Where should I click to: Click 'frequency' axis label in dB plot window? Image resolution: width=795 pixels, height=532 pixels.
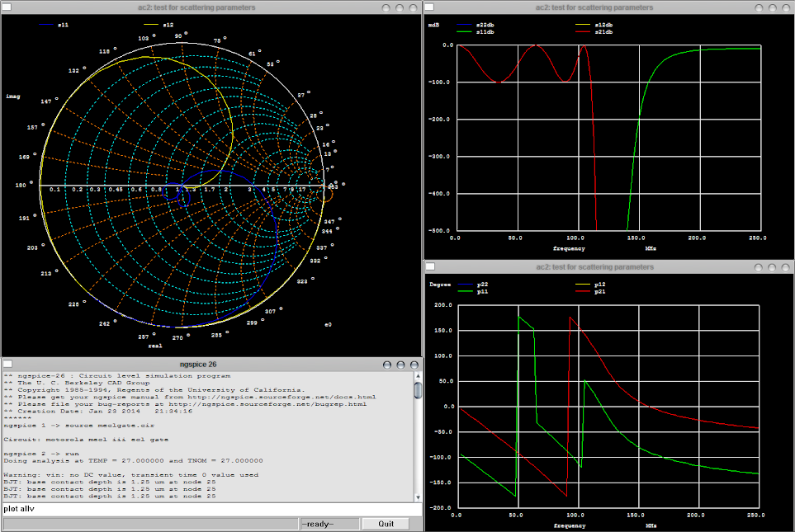(x=569, y=249)
